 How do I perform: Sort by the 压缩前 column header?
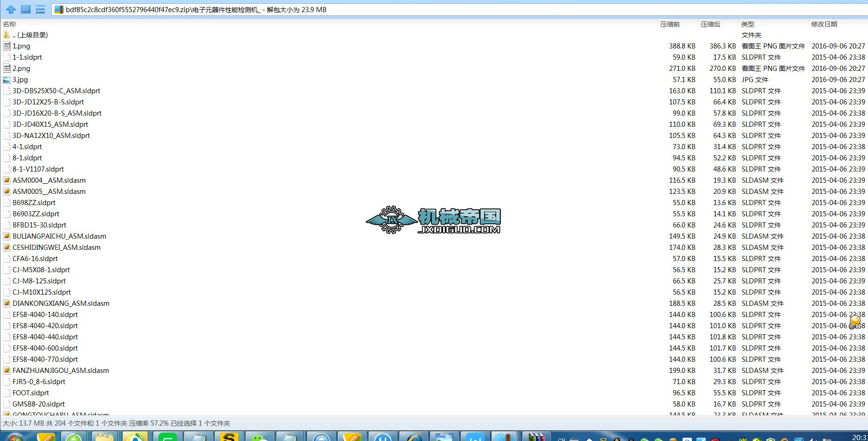click(670, 24)
